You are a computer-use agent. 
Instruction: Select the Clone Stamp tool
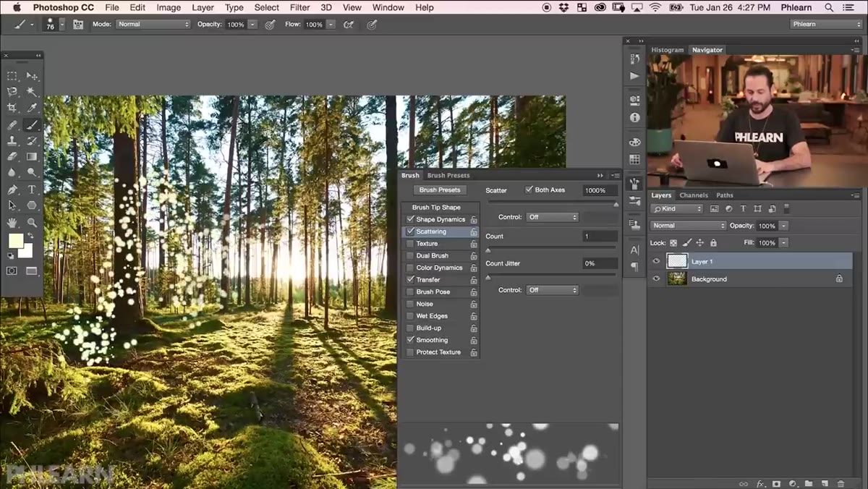(x=12, y=140)
